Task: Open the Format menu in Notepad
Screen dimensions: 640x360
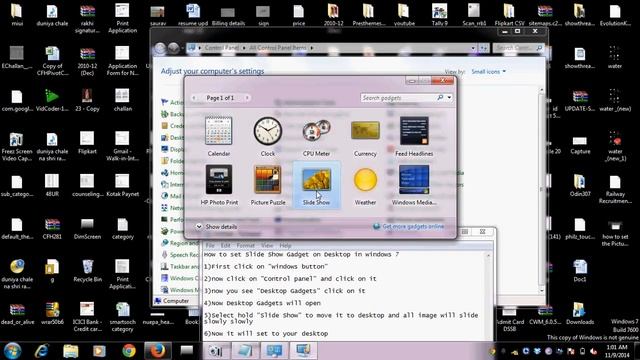Action: point(246,245)
